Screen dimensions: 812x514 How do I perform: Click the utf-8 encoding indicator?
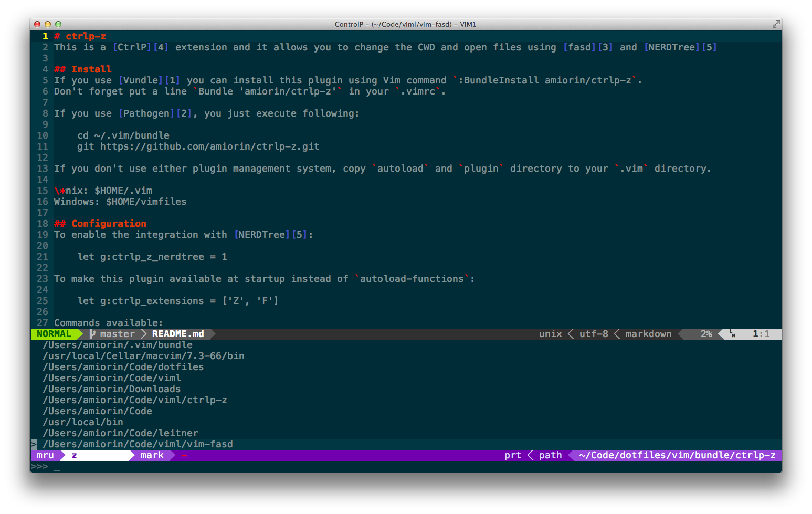pyautogui.click(x=594, y=334)
